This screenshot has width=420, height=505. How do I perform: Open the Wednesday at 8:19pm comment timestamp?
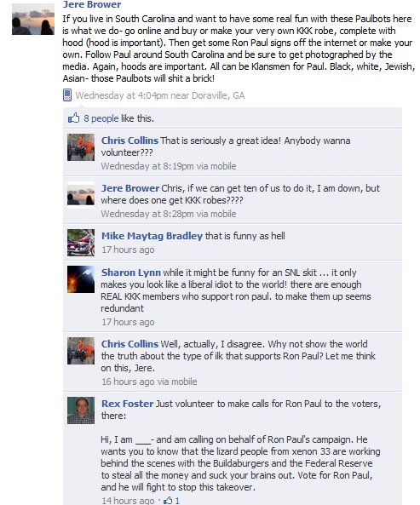coord(147,166)
